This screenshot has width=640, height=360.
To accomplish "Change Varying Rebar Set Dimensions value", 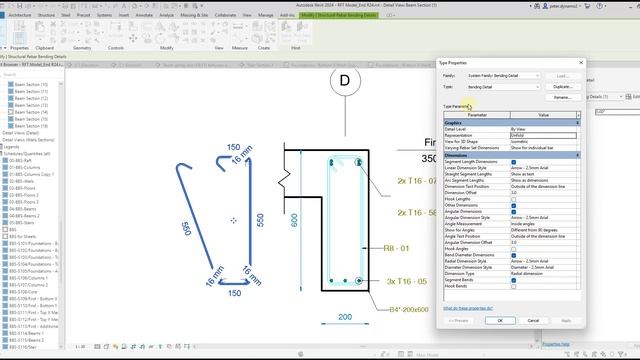I will coord(543,148).
